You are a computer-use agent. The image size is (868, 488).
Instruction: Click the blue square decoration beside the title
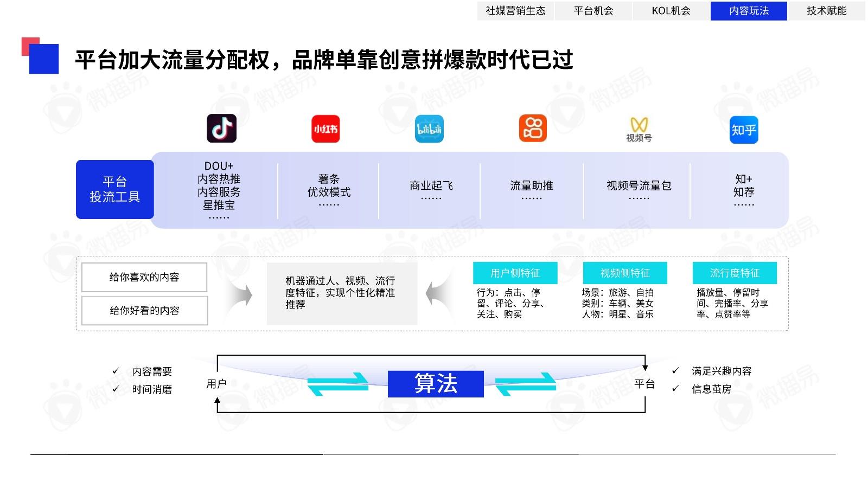[44, 59]
